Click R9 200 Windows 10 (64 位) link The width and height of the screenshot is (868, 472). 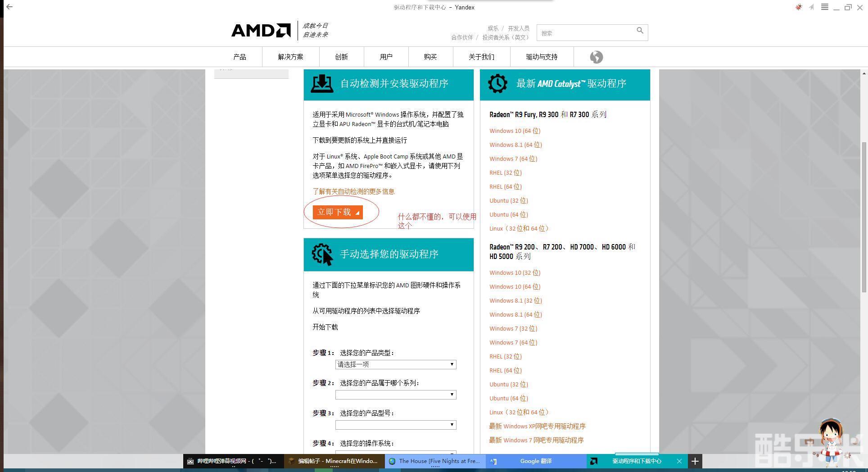coord(515,286)
